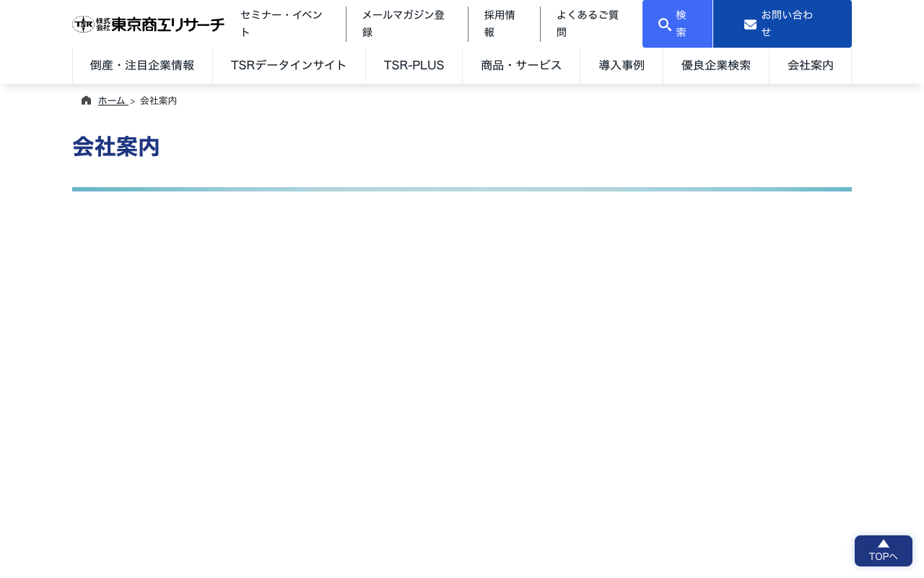Go to メールマガジン登録
The image size is (924, 578).
click(x=403, y=23)
